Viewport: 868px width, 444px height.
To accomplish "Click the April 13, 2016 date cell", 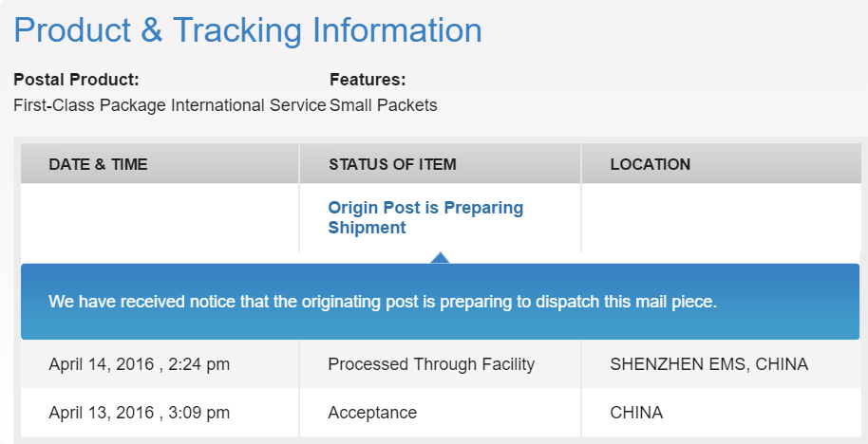I will [139, 413].
